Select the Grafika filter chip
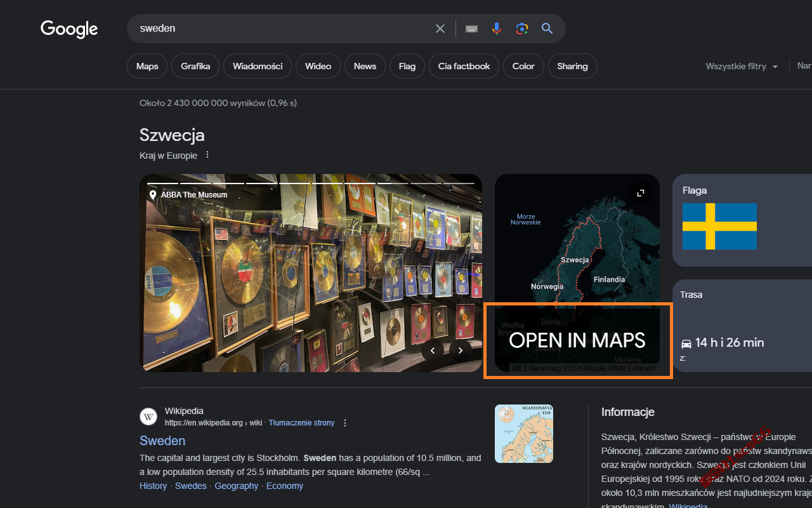Image resolution: width=812 pixels, height=508 pixels. pyautogui.click(x=195, y=66)
